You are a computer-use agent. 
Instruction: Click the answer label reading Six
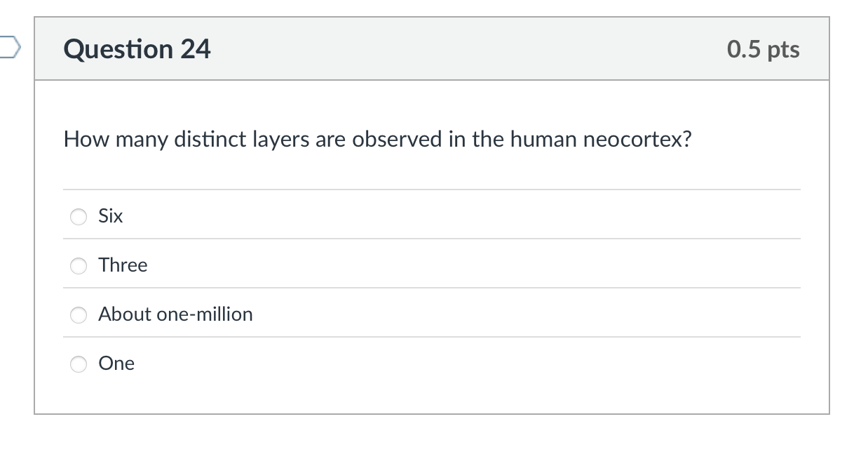pyautogui.click(x=110, y=216)
